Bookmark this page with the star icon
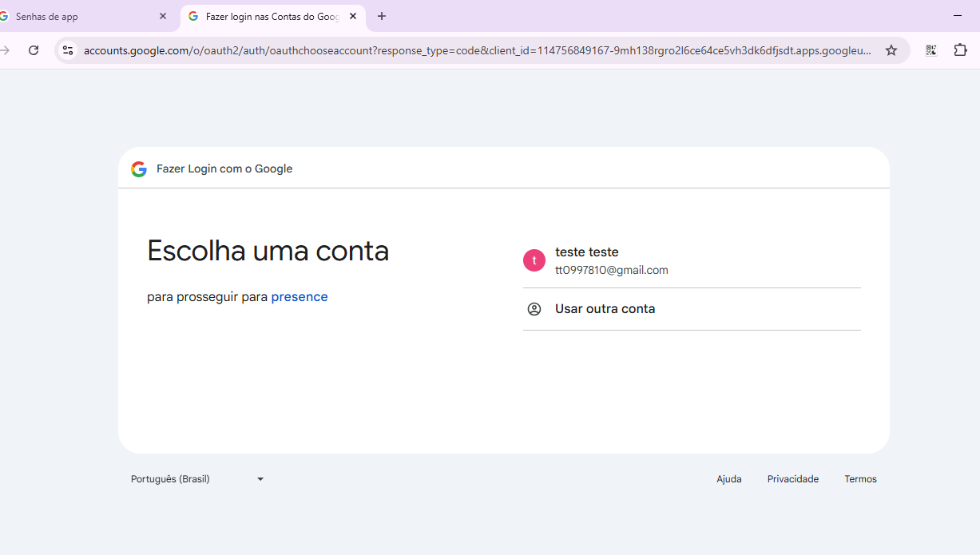980x555 pixels. pos(891,50)
